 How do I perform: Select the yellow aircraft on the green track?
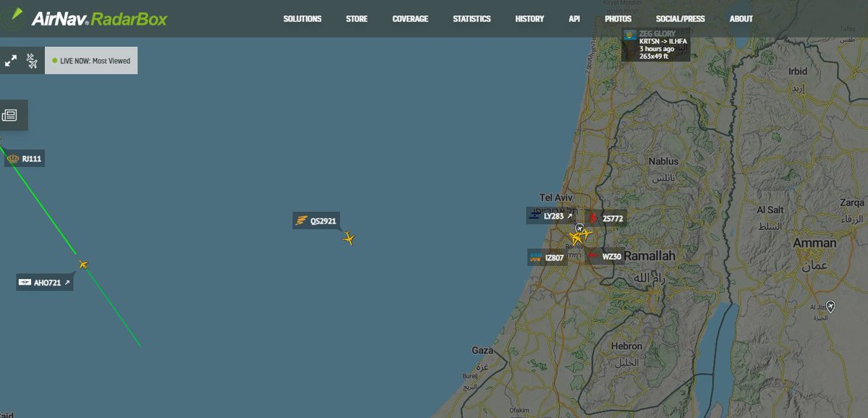coord(83,264)
